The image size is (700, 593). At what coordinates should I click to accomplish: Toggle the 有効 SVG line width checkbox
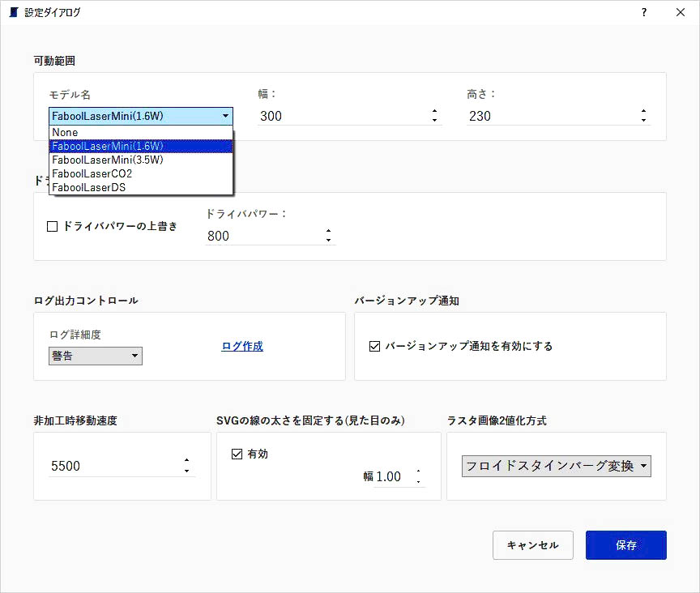coord(237,454)
